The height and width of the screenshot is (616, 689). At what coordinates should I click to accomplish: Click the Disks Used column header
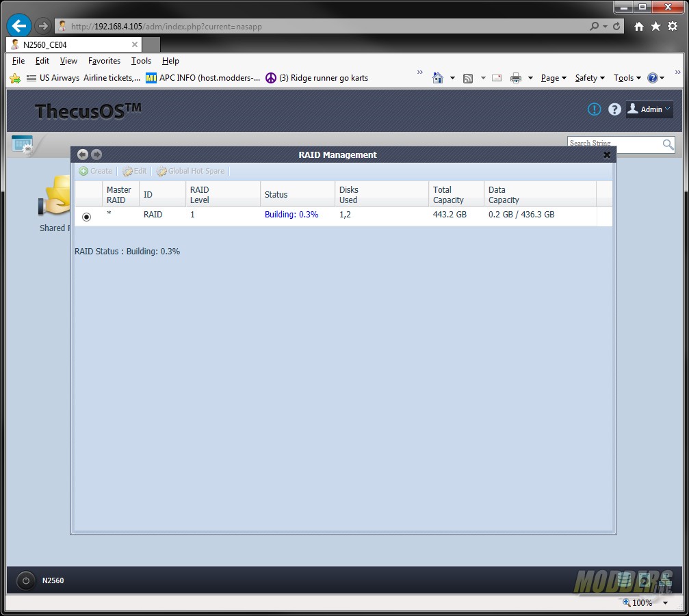(381, 194)
